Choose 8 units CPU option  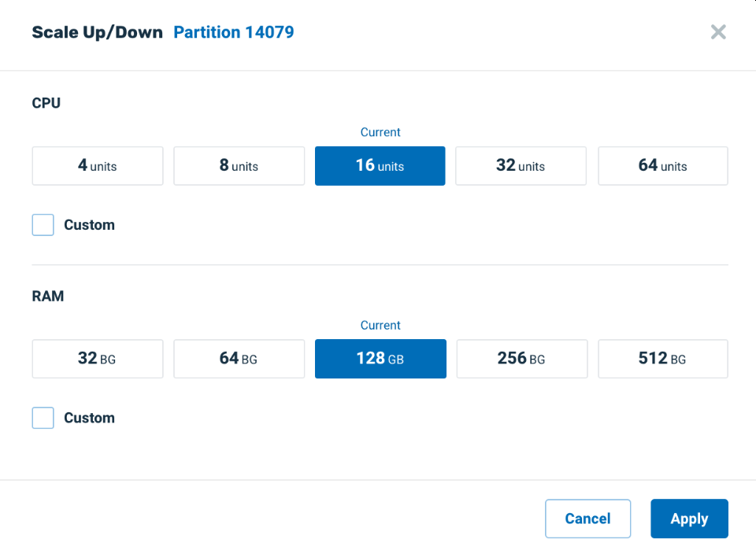pos(239,166)
